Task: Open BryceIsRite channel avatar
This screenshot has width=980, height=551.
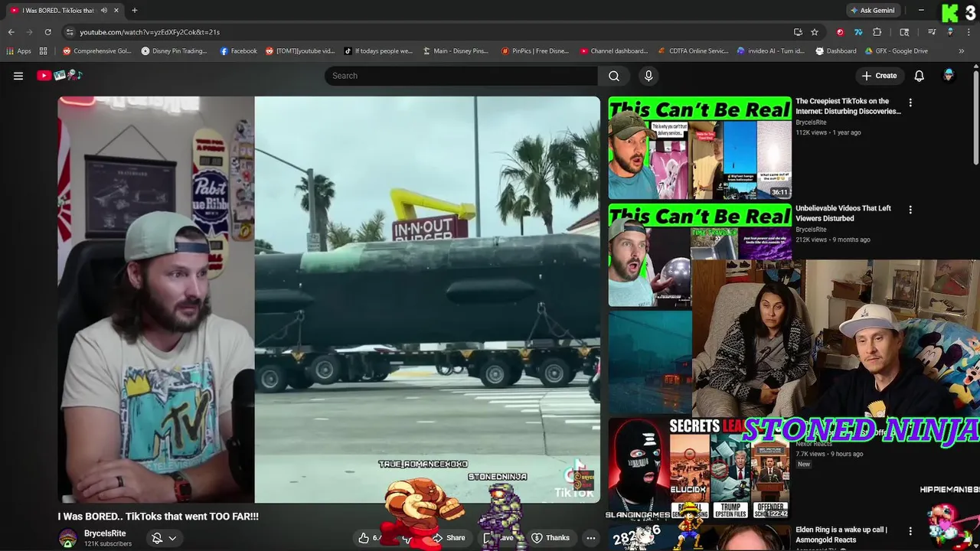Action: tap(68, 538)
